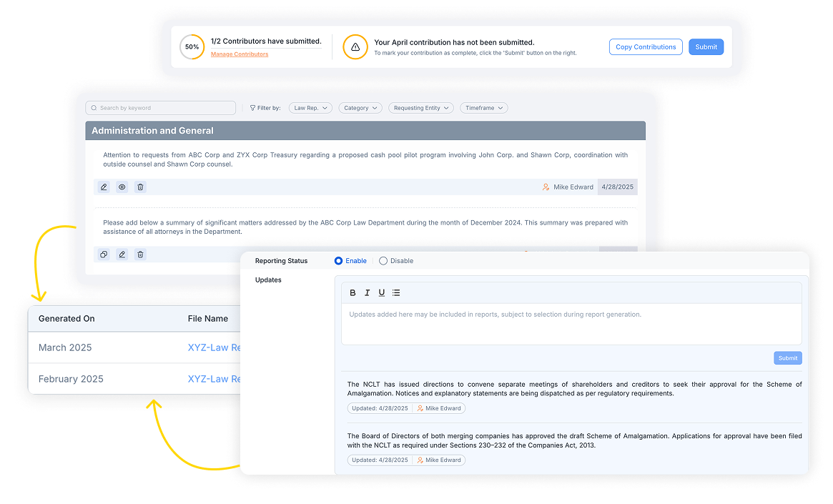Click the Search by keyword field
Image resolution: width=833 pixels, height=504 pixels.
pyautogui.click(x=160, y=108)
